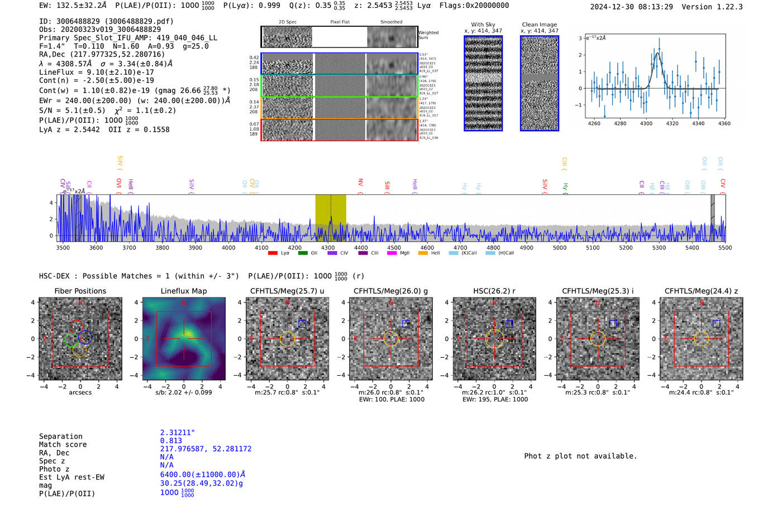Image resolution: width=782 pixels, height=532 pixels.
Task: Click the match score value 0.813
Action: 171,441
